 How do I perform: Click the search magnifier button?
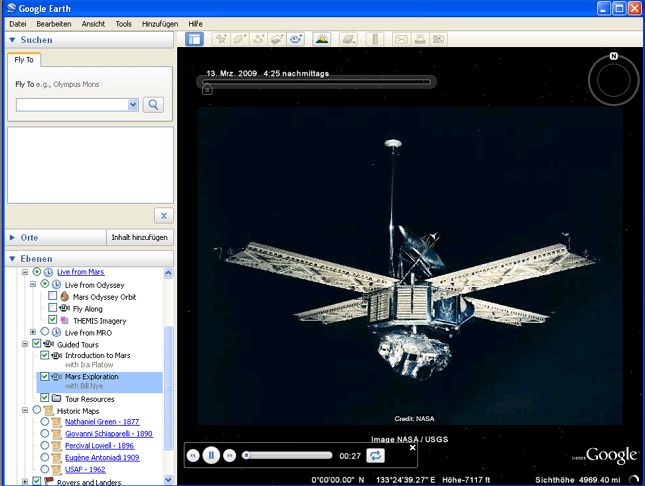pos(153,105)
